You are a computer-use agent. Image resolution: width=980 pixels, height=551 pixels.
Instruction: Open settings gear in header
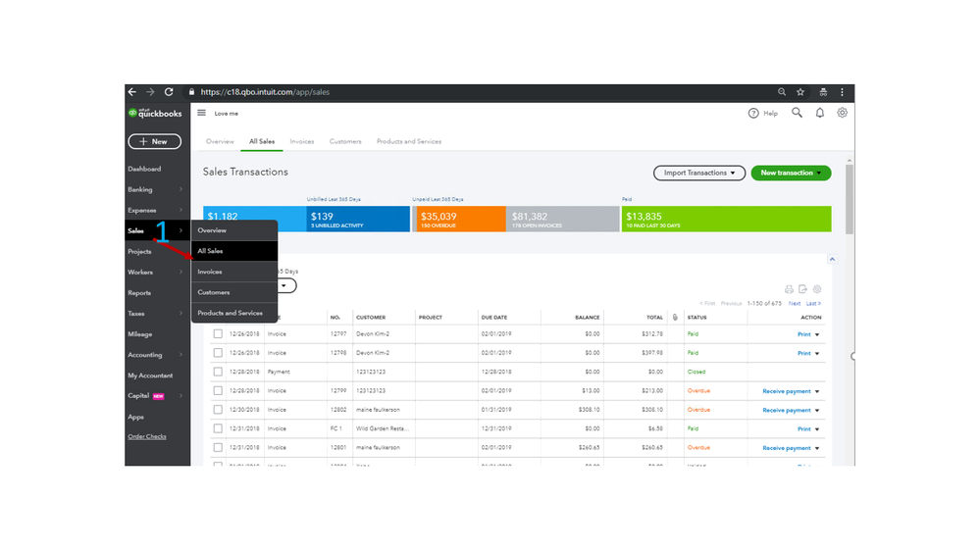(x=843, y=113)
